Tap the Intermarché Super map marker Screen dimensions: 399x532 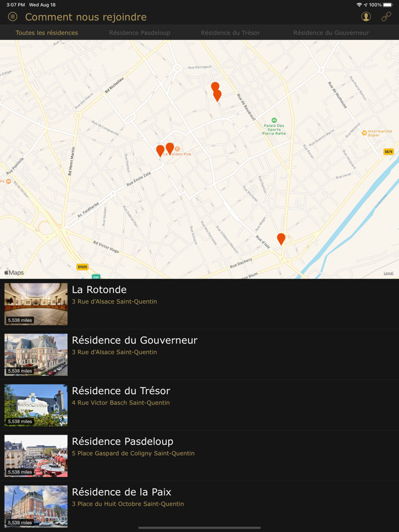pyautogui.click(x=365, y=133)
